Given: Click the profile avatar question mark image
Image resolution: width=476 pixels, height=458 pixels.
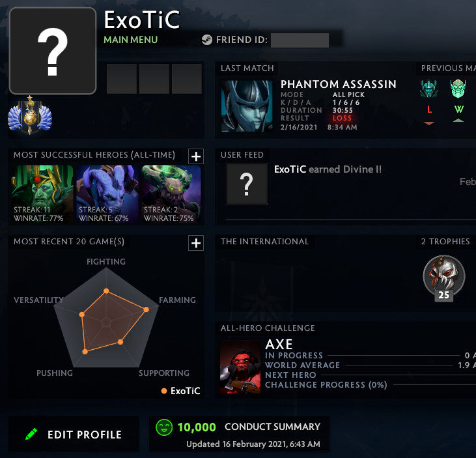Looking at the screenshot, I should (x=53, y=51).
